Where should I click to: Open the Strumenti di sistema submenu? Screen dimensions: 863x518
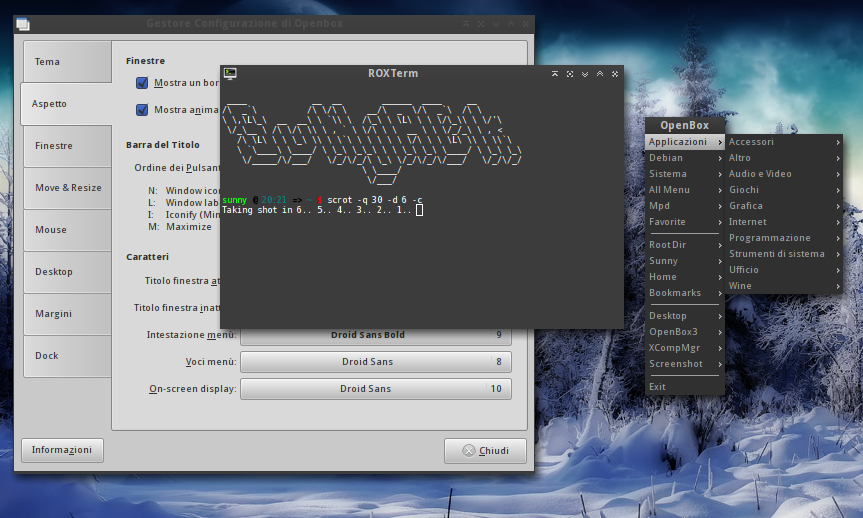(x=784, y=254)
